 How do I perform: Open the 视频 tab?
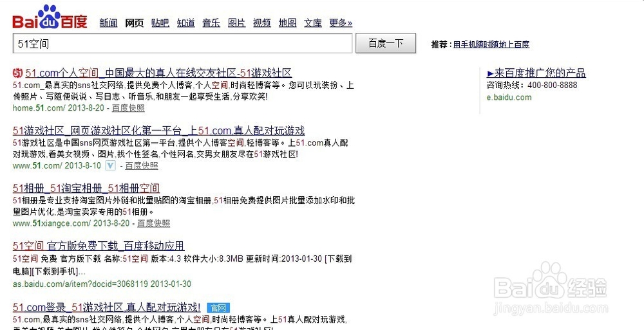(262, 23)
